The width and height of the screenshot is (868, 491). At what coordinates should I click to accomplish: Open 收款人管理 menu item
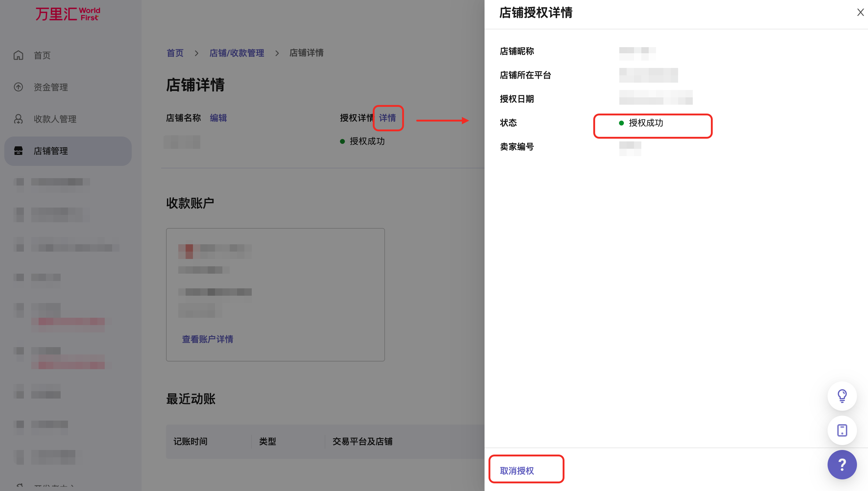(55, 119)
